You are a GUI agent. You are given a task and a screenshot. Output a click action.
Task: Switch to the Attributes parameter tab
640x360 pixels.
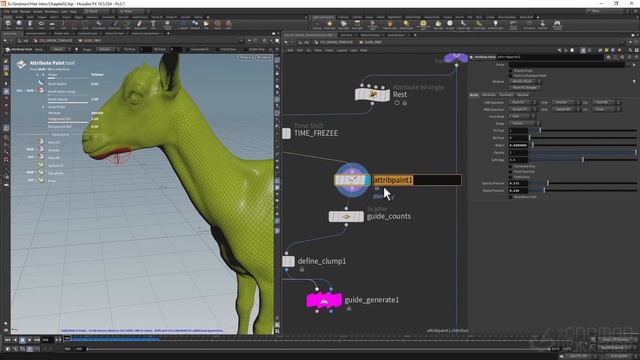pos(489,95)
